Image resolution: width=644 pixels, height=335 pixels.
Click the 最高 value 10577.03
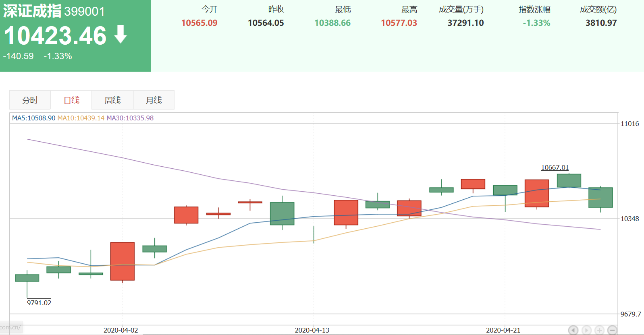399,23
